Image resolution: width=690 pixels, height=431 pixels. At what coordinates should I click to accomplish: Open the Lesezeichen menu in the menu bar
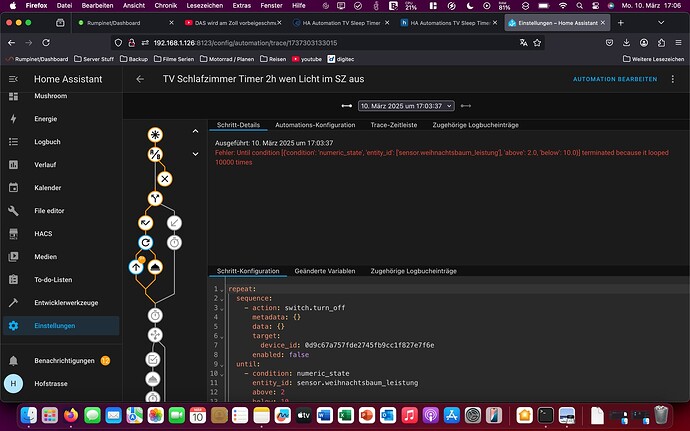pyautogui.click(x=205, y=6)
